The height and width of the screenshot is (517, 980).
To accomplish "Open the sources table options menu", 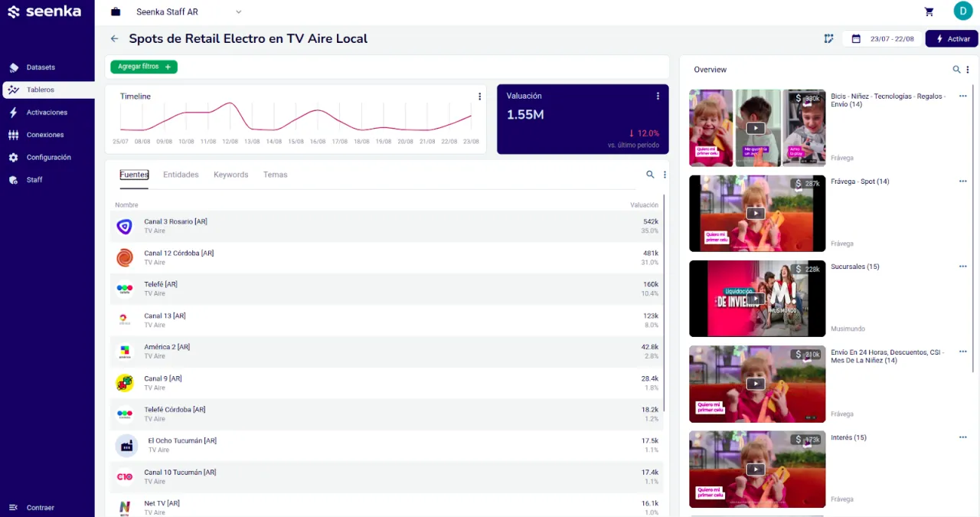I will coord(665,175).
